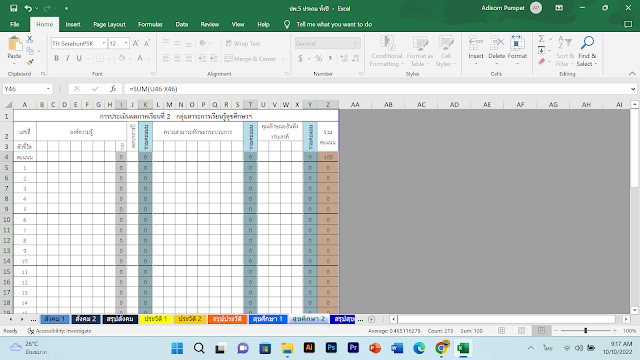Viewport: 640px width, 360px height.
Task: Open Find & Select menu
Action: coord(587,51)
